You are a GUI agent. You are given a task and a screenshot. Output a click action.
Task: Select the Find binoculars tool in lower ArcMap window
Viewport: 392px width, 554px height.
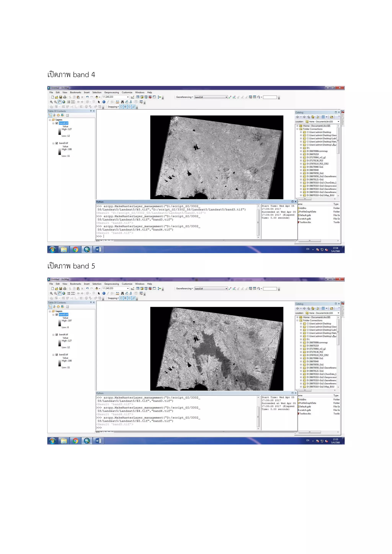pyautogui.click(x=122, y=293)
